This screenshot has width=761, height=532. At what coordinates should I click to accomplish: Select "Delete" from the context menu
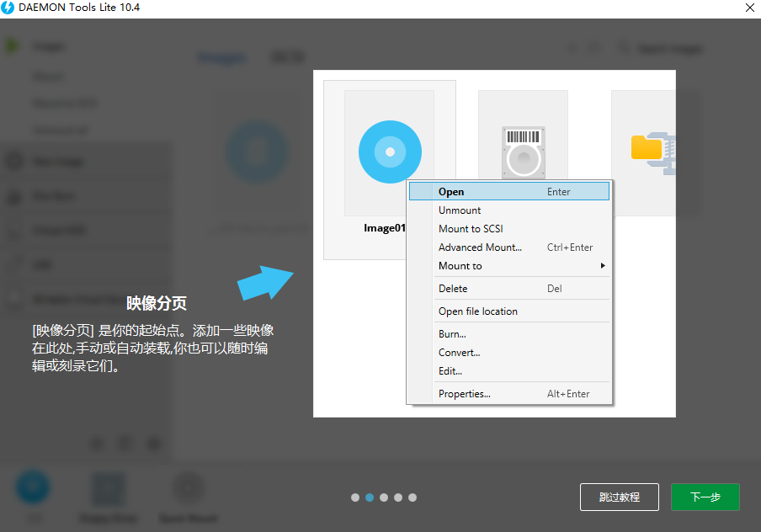[452, 288]
